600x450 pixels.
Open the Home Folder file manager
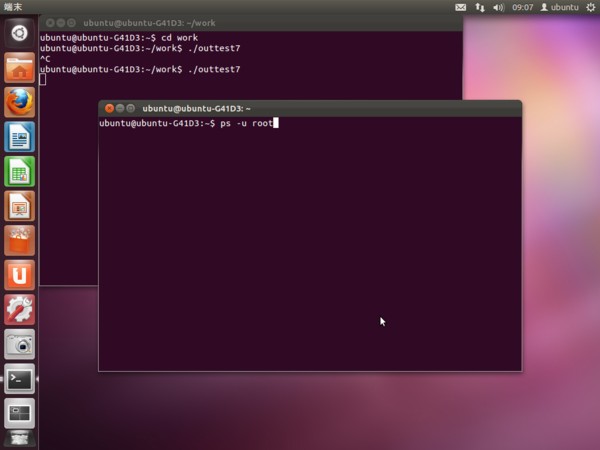[x=19, y=67]
